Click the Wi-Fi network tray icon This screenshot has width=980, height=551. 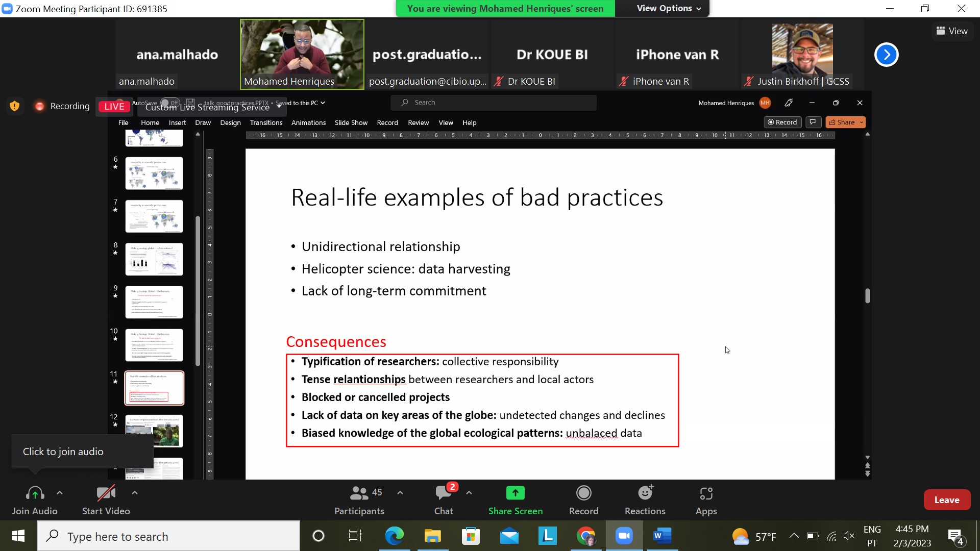coord(831,536)
